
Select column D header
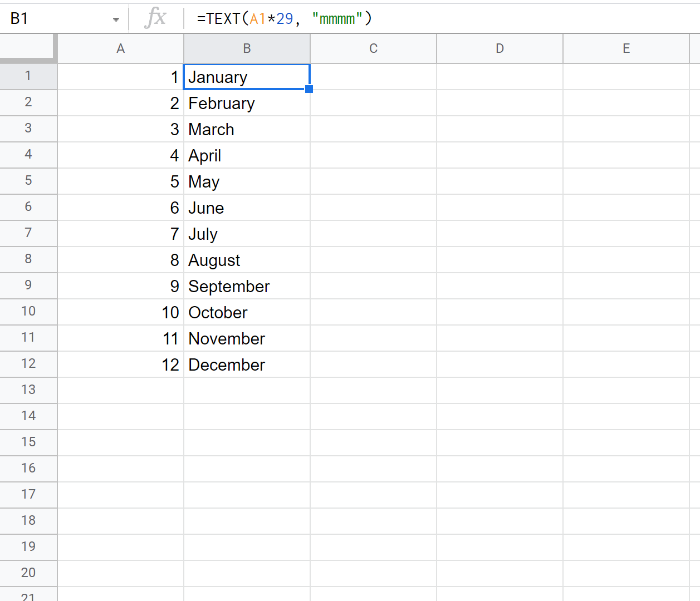(500, 49)
